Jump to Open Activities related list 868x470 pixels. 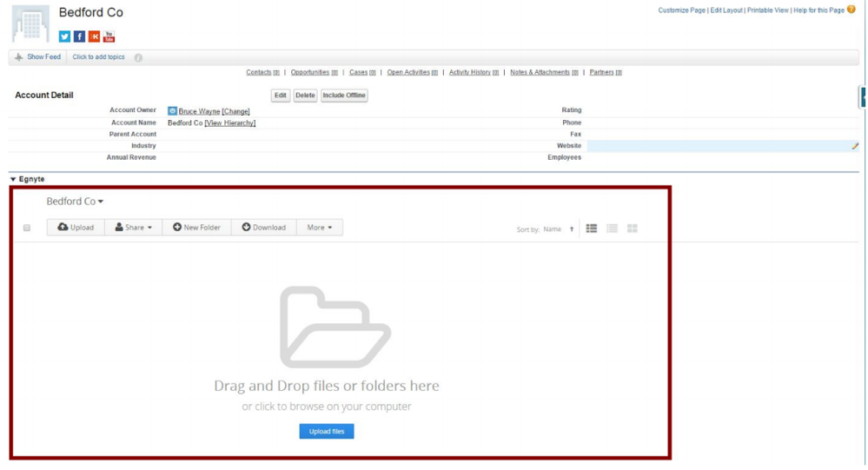[413, 72]
